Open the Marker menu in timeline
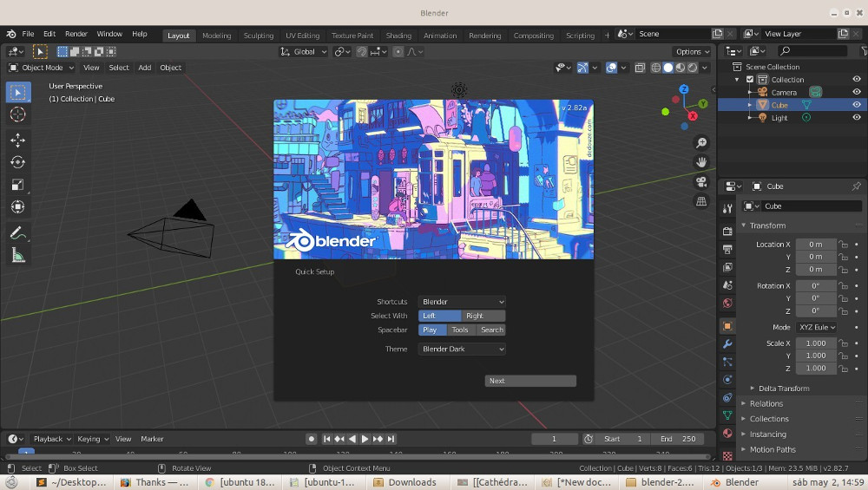Screen dimensions: 868x490 pyautogui.click(x=152, y=439)
